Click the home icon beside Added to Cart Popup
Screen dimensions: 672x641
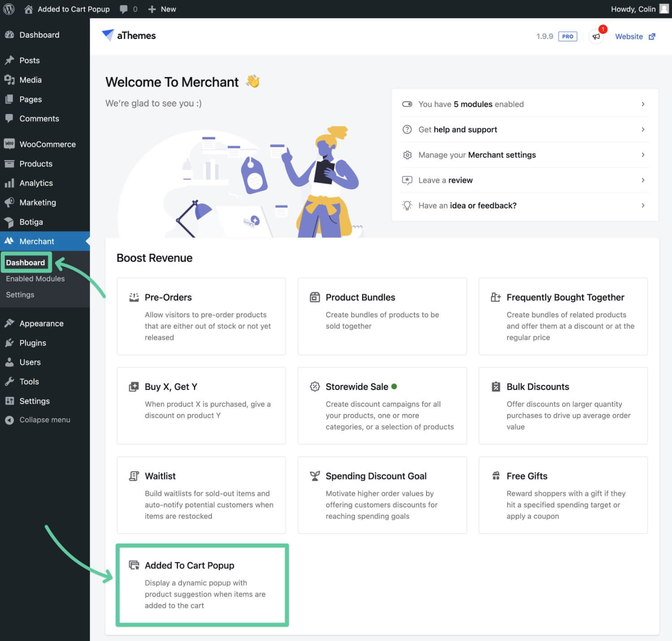tap(28, 9)
